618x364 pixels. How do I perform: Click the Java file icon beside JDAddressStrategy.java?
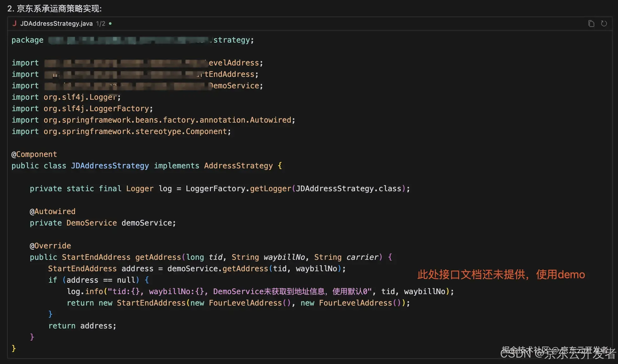tap(14, 23)
